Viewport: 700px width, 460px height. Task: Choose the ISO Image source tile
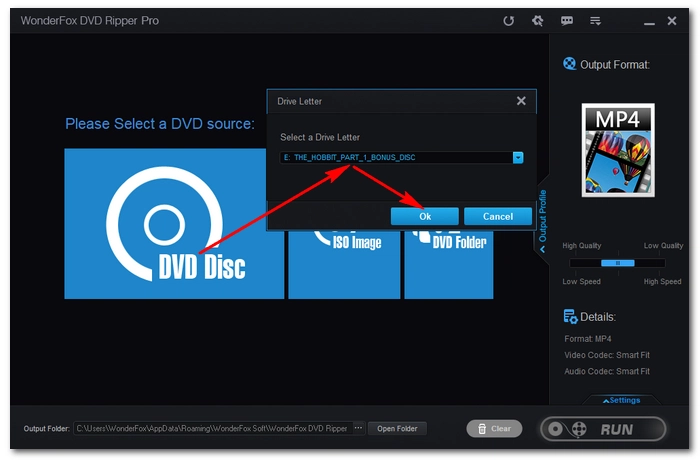[344, 263]
